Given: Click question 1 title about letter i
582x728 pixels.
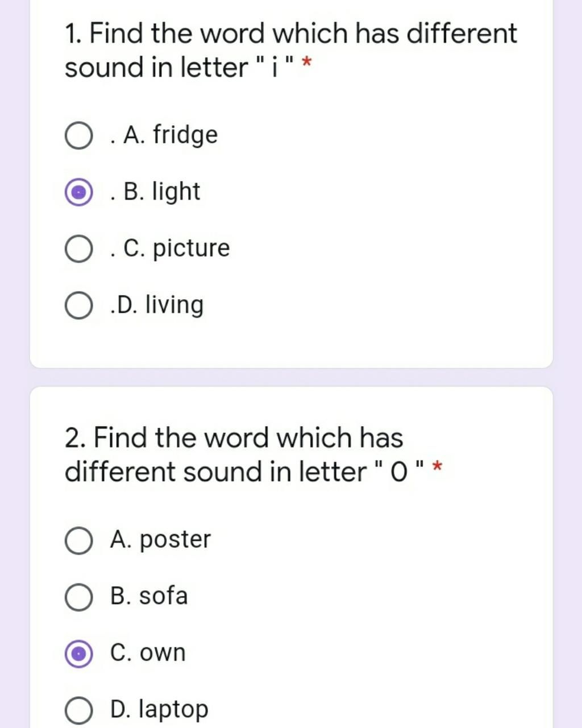Looking at the screenshot, I should (291, 50).
